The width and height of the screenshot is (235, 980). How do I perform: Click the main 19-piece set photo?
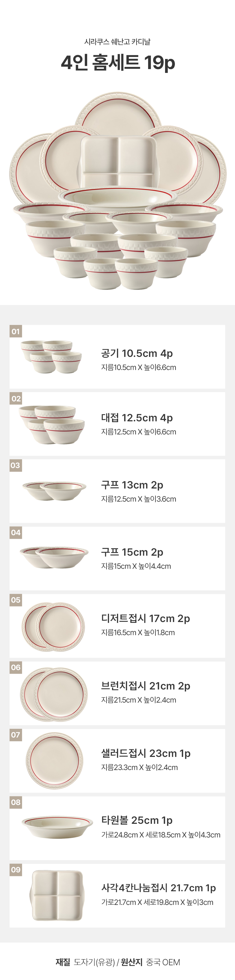118,190
